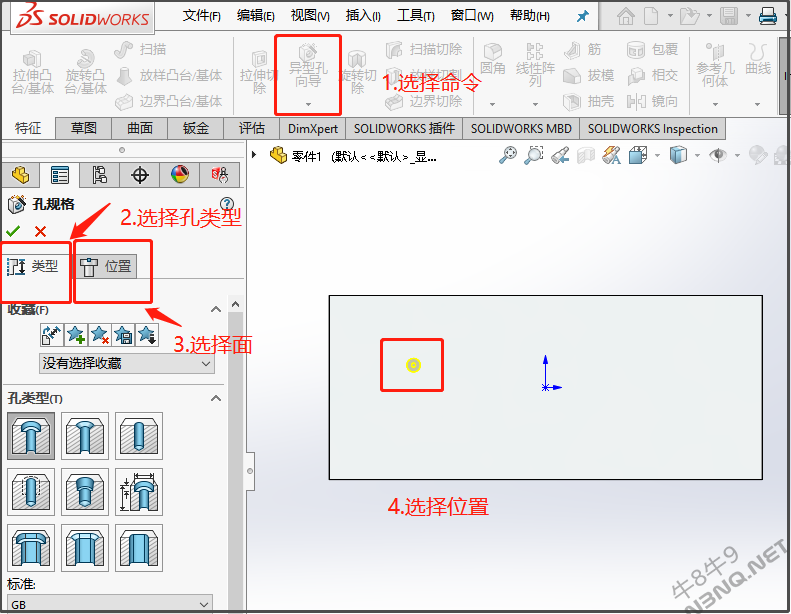Switch to the DimXpert tab
The image size is (791, 614).
[x=313, y=128]
